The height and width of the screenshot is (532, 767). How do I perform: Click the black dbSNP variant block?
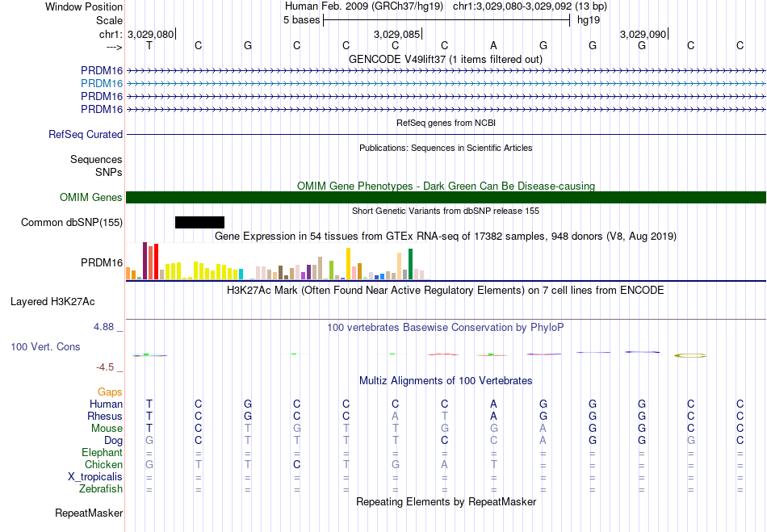point(199,223)
